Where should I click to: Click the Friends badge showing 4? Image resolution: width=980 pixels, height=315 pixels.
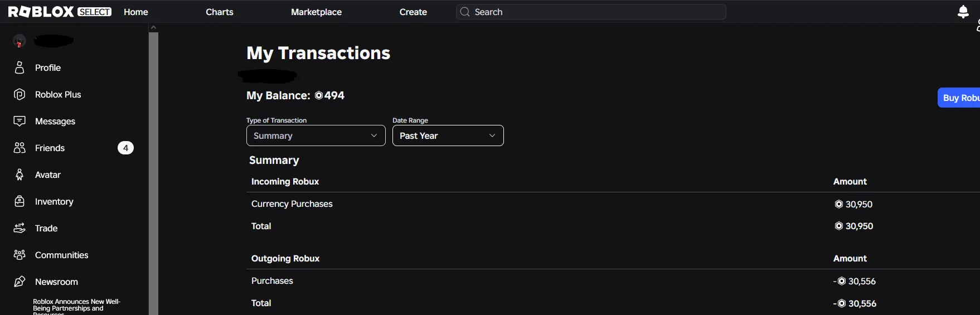125,148
